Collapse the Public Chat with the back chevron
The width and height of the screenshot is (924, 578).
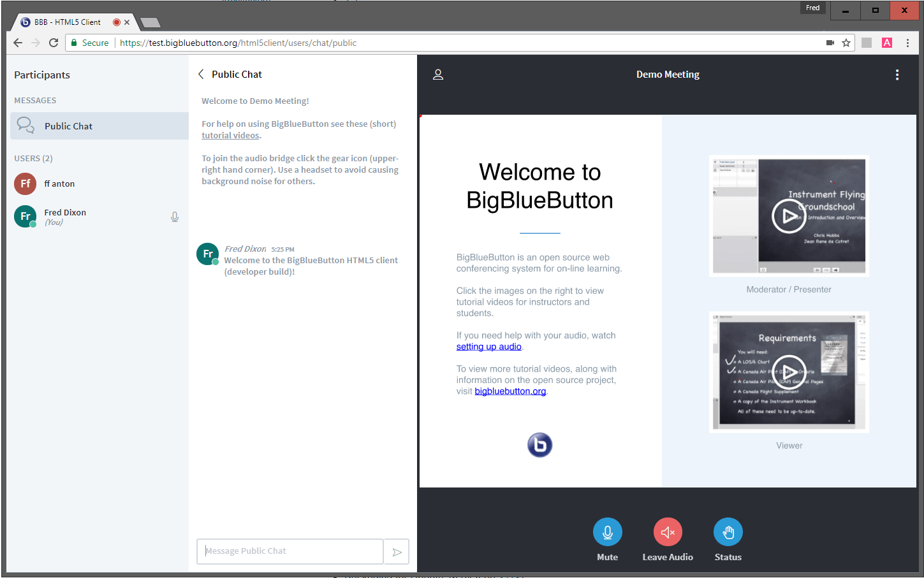[x=201, y=74]
